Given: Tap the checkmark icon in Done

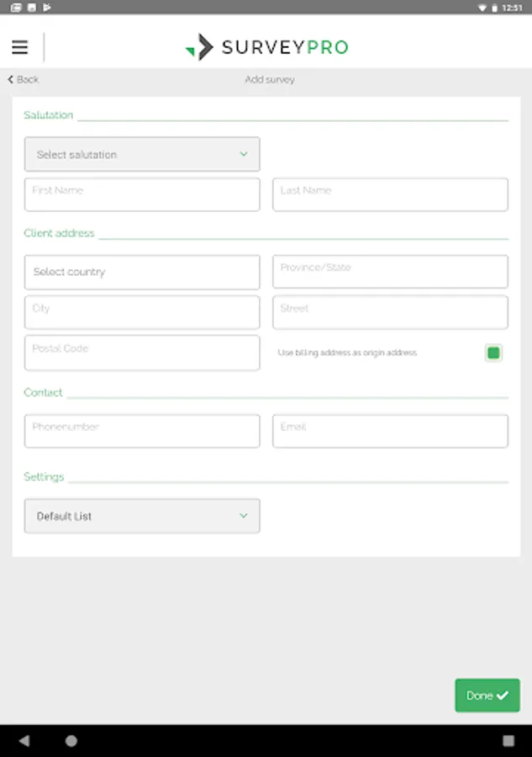Looking at the screenshot, I should point(503,696).
